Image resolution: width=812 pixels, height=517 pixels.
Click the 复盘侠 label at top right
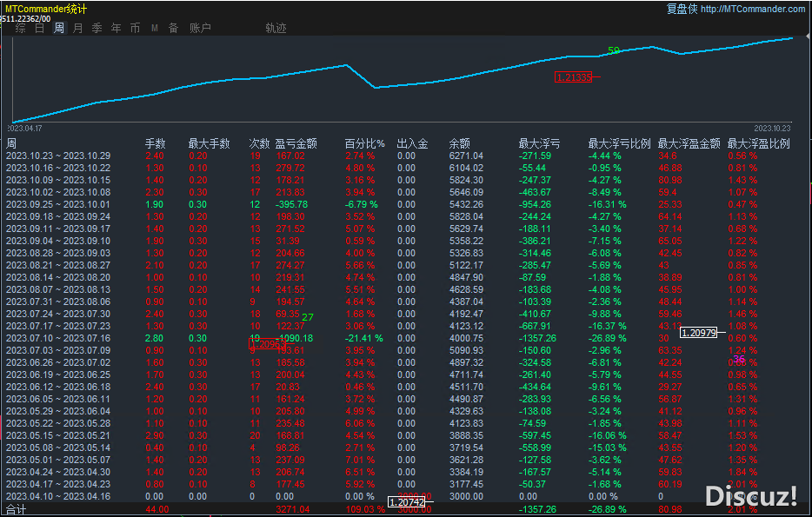pyautogui.click(x=681, y=10)
